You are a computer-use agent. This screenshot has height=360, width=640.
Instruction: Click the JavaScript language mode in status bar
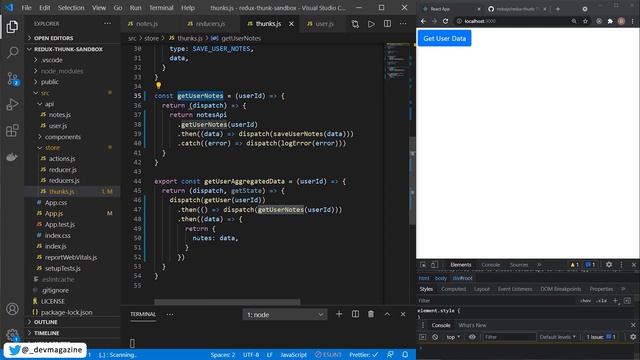[x=293, y=355]
